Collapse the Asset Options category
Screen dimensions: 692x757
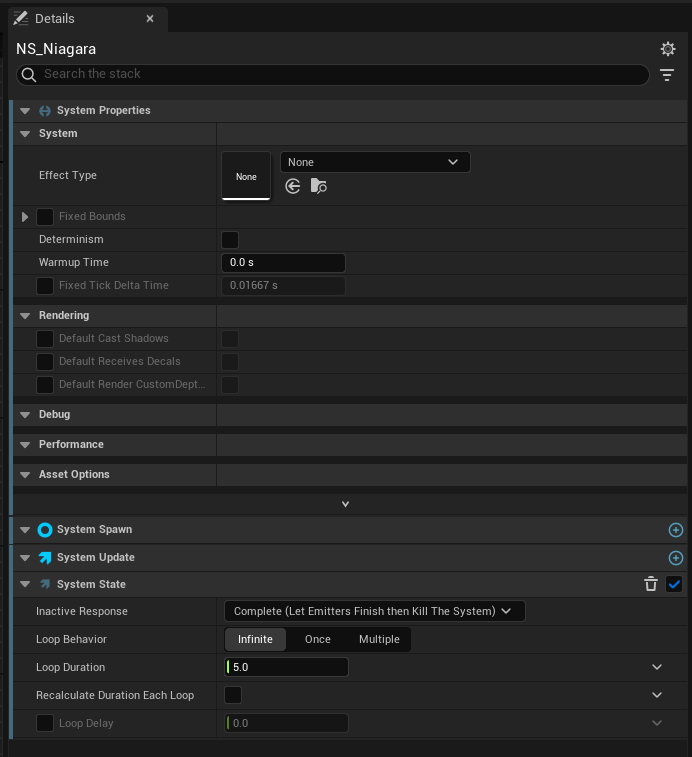coord(25,475)
